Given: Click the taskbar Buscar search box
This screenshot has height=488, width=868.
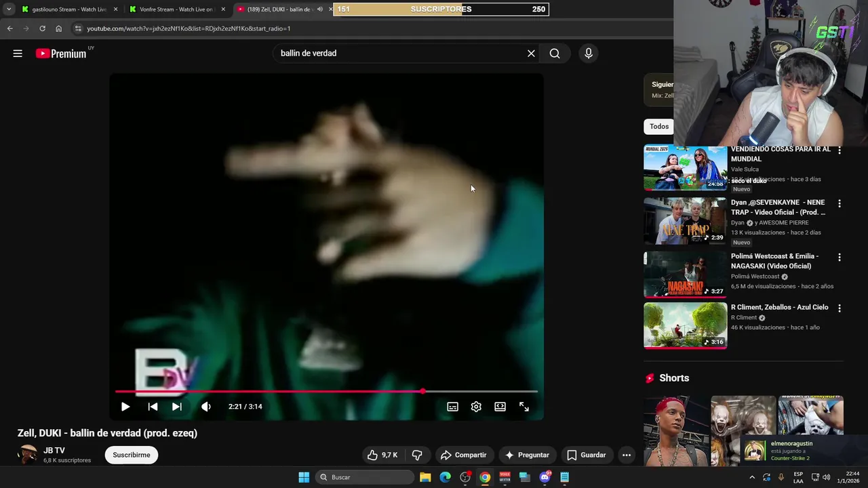Looking at the screenshot, I should coord(365,477).
